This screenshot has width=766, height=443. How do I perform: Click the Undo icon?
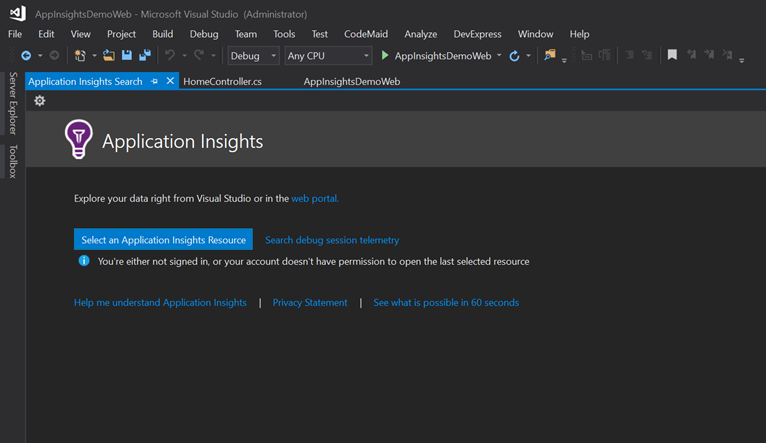pyautogui.click(x=170, y=55)
